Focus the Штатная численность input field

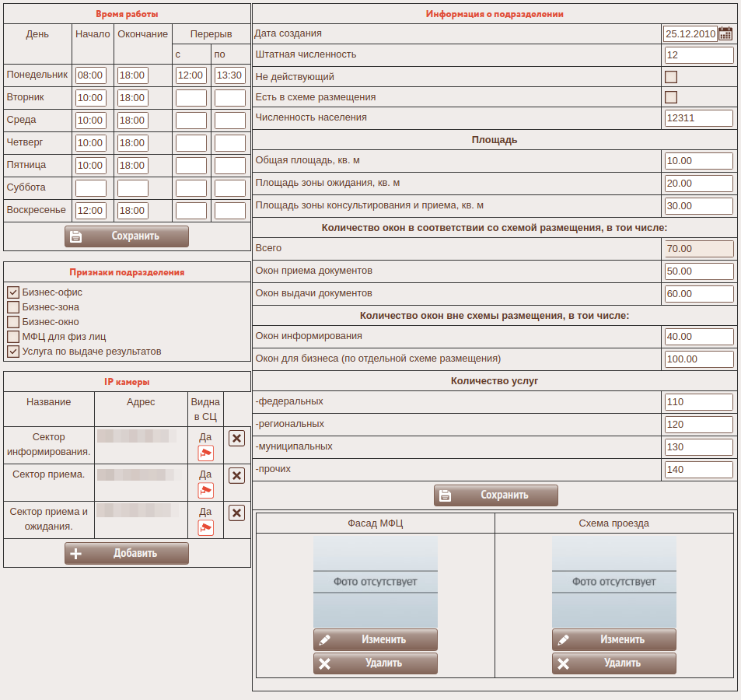coord(699,55)
